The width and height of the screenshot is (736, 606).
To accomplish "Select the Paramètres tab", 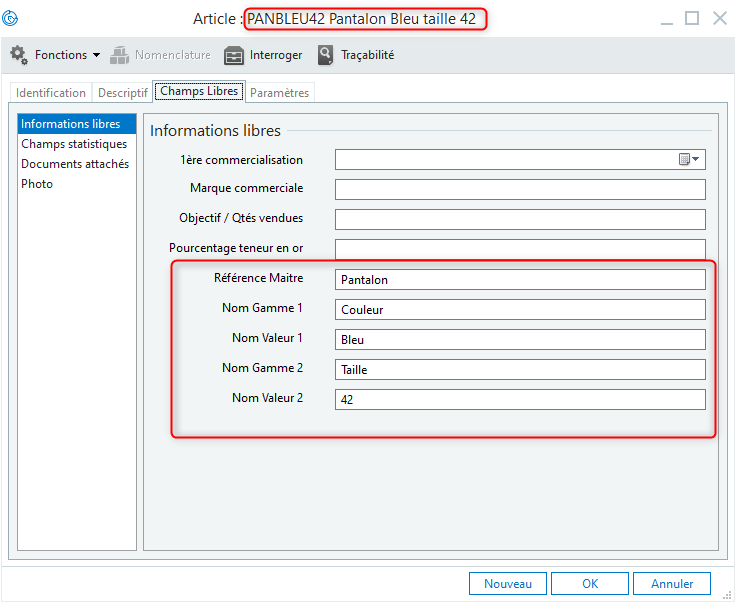I will coord(280,93).
